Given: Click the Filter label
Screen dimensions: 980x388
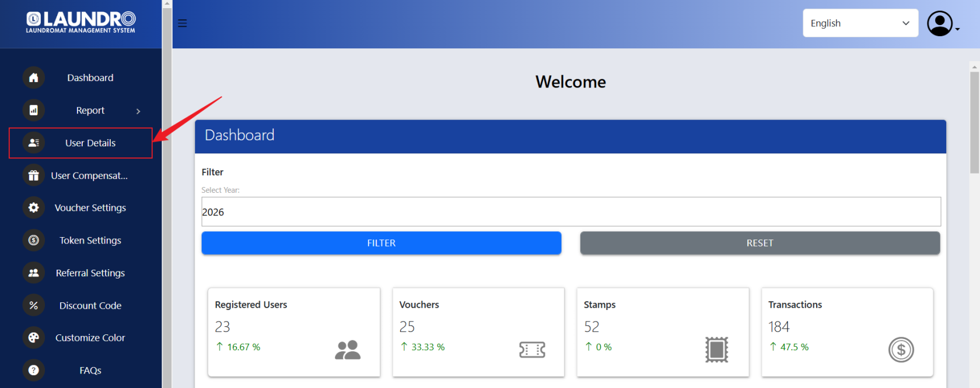Looking at the screenshot, I should [212, 172].
